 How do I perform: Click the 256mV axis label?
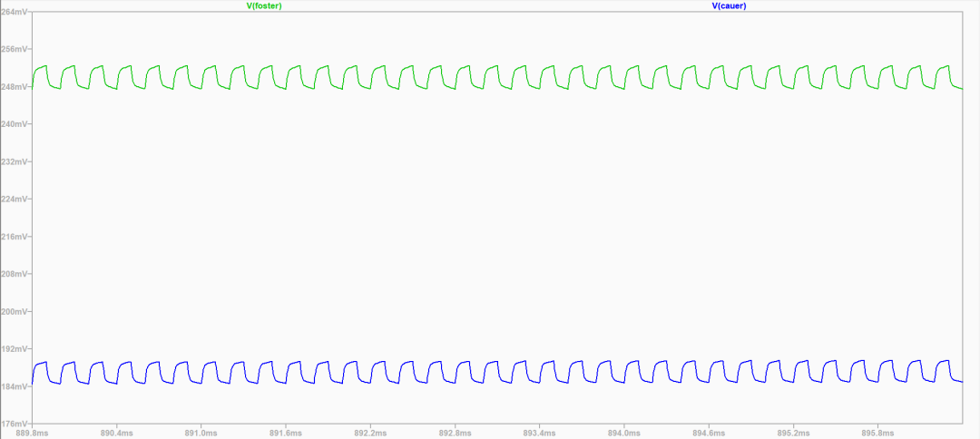click(x=13, y=49)
